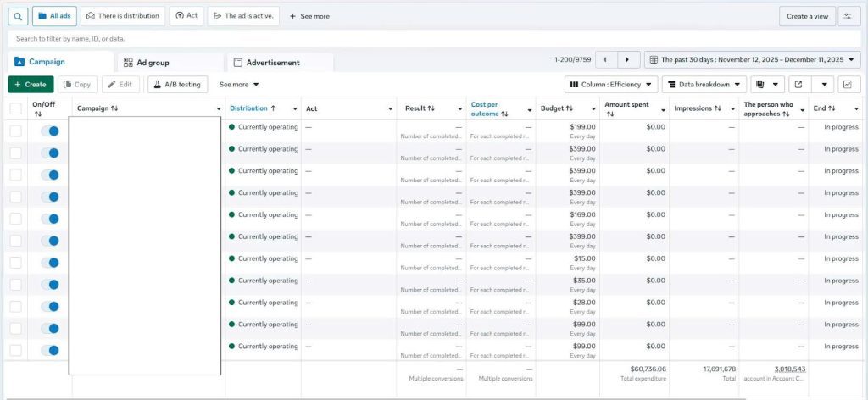Switch off the campaign with $35.00 budget
The image size is (868, 400).
[x=50, y=285]
